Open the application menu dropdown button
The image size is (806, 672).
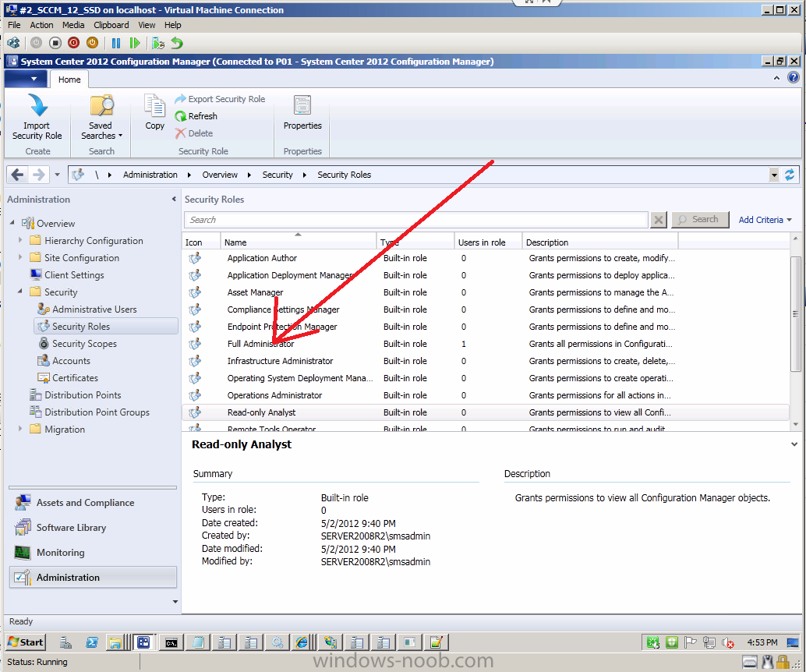click(x=25, y=80)
